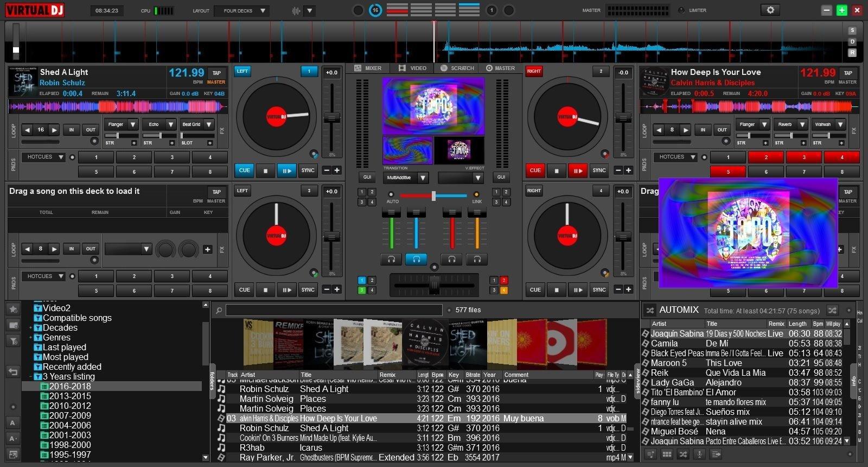The image size is (868, 467).
Task: Click into the song search field
Action: point(334,310)
